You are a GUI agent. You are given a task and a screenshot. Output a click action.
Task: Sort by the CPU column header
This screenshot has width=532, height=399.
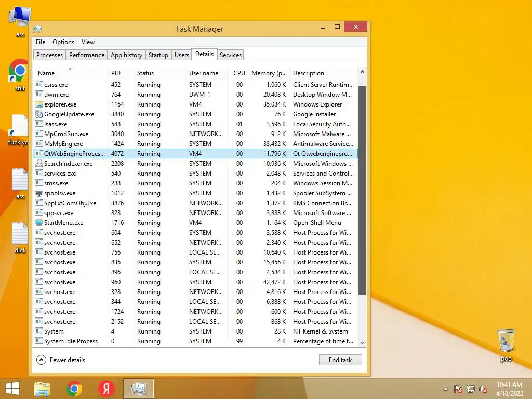click(x=237, y=73)
